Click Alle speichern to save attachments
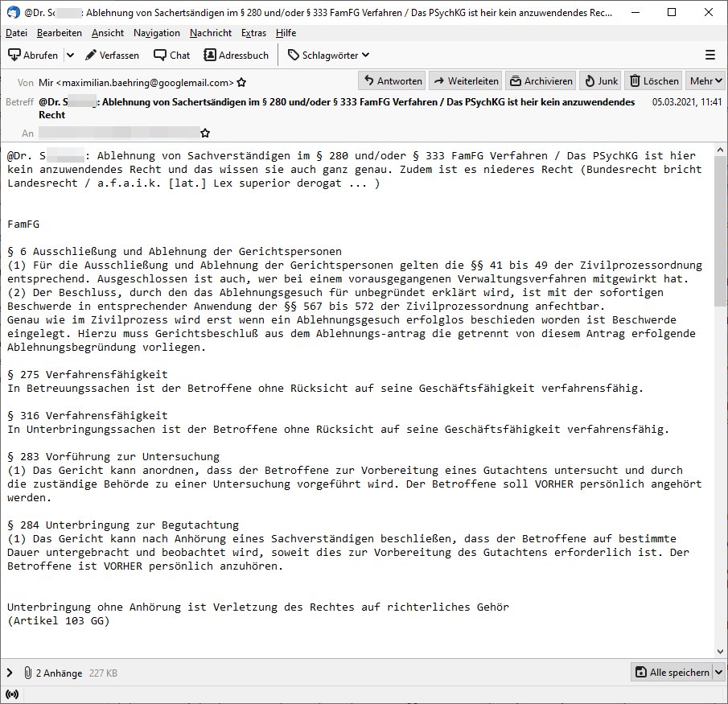The width and height of the screenshot is (728, 704). click(672, 672)
